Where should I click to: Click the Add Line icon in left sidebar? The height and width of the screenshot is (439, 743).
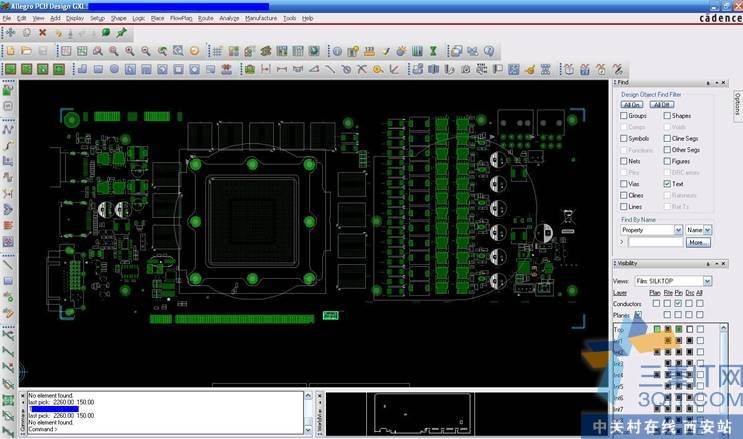8,265
